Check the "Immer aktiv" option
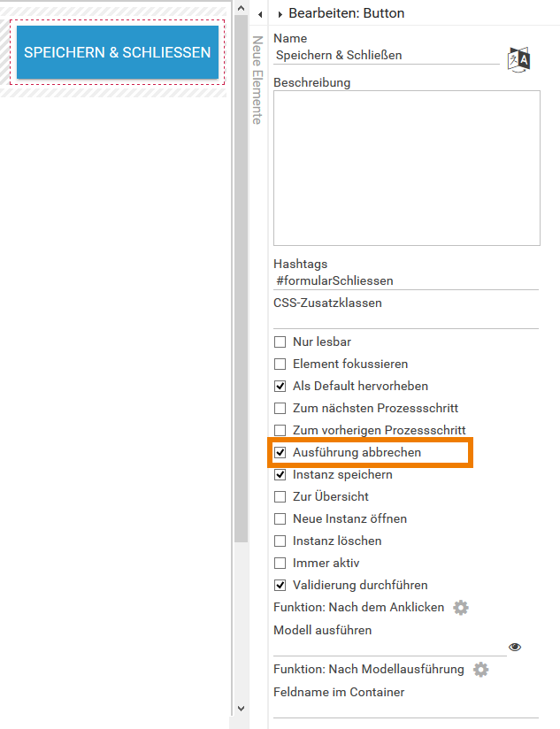 (280, 563)
